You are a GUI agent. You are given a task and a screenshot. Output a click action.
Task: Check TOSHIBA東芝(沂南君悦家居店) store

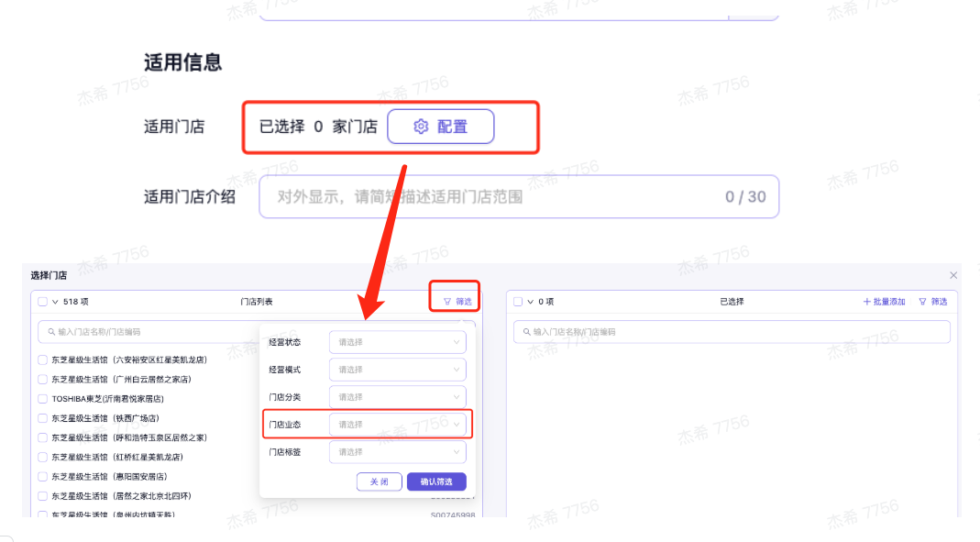coord(42,399)
